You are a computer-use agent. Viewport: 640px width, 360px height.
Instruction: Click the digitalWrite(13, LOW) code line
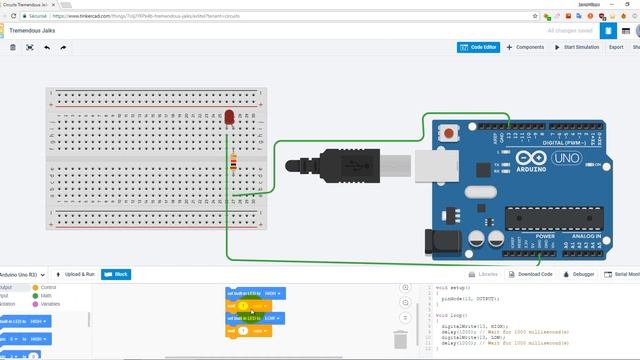pos(473,338)
